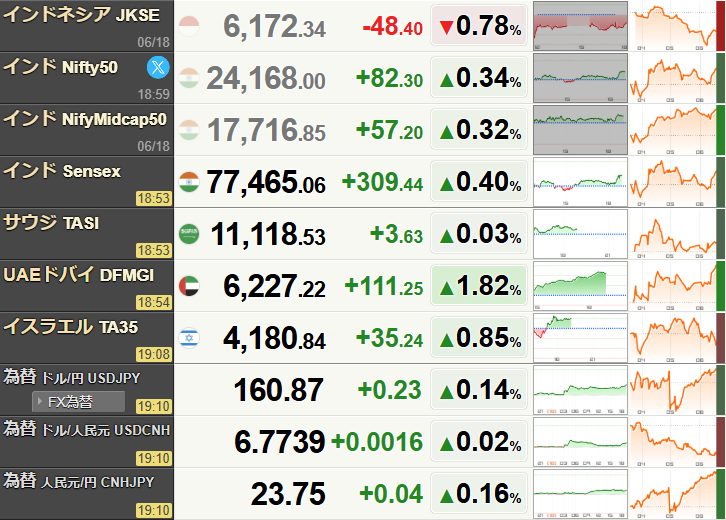The width and height of the screenshot is (726, 520).
Task: Open the サウジ TASI index name
Action: [51, 223]
